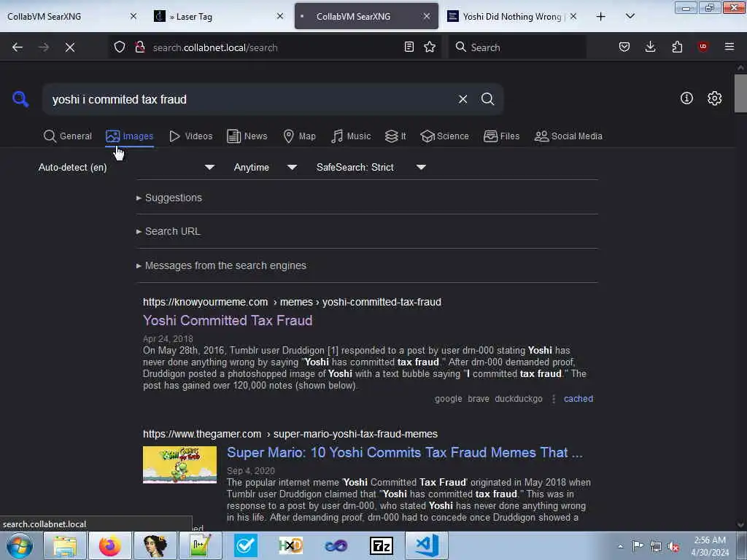Click the Windows Start orb
Screen dimensions: 747x560
coord(20,545)
